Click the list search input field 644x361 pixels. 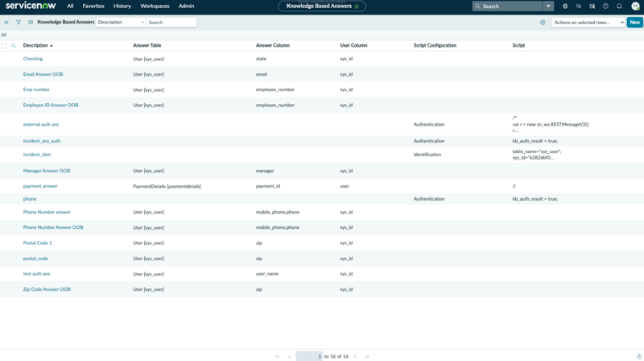point(171,23)
